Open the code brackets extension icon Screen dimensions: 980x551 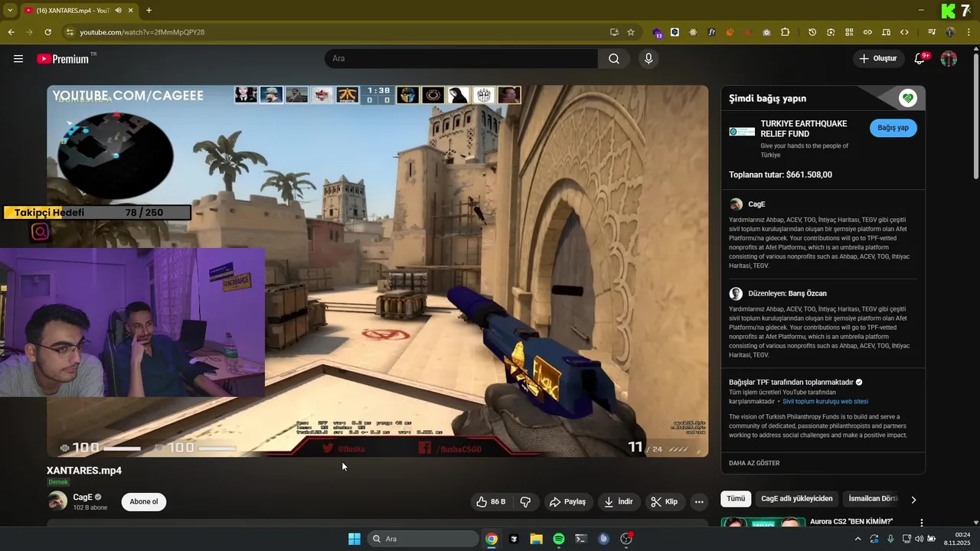904,32
